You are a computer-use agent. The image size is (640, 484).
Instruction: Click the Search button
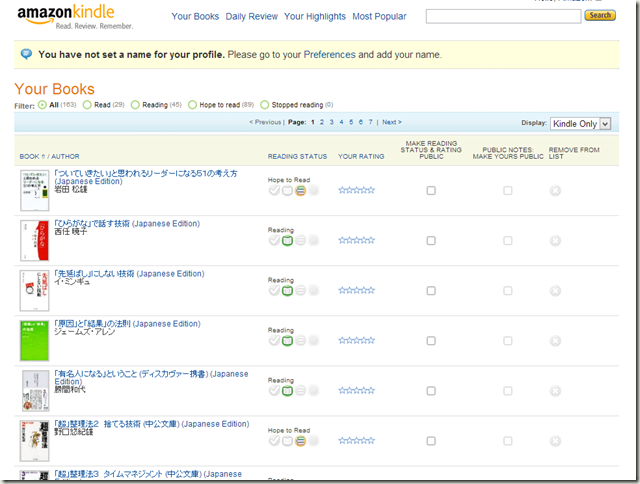600,16
